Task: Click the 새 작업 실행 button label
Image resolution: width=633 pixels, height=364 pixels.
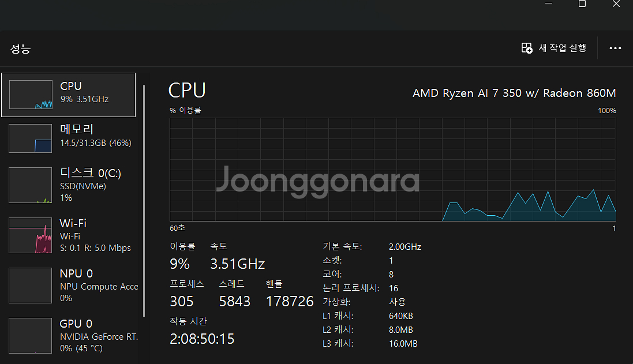Action: pyautogui.click(x=563, y=48)
